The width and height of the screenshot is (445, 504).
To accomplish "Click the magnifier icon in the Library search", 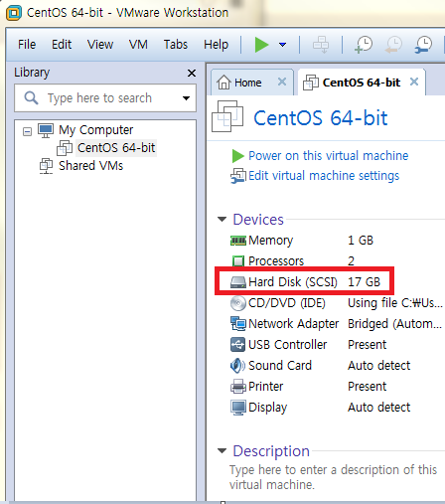I will click(x=31, y=98).
